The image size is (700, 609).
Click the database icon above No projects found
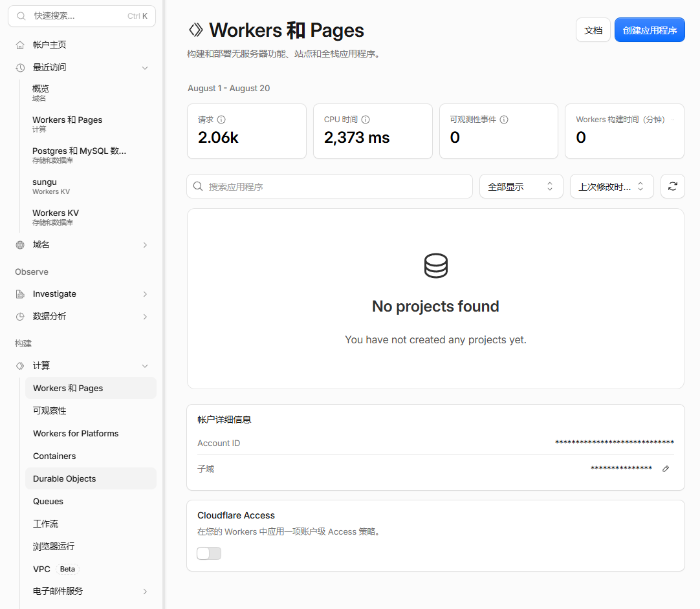(x=435, y=266)
